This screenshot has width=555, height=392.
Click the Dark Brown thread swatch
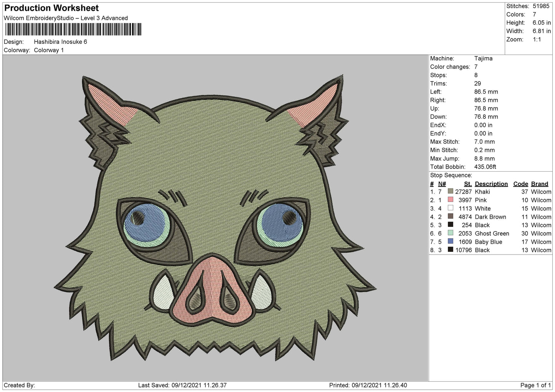[x=450, y=217]
